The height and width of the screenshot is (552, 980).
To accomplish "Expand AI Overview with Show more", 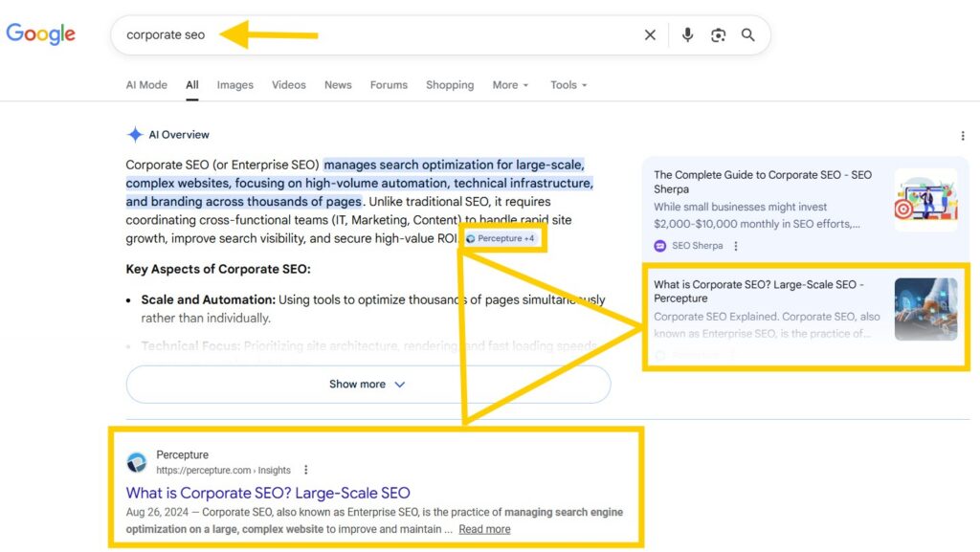I will (x=367, y=385).
